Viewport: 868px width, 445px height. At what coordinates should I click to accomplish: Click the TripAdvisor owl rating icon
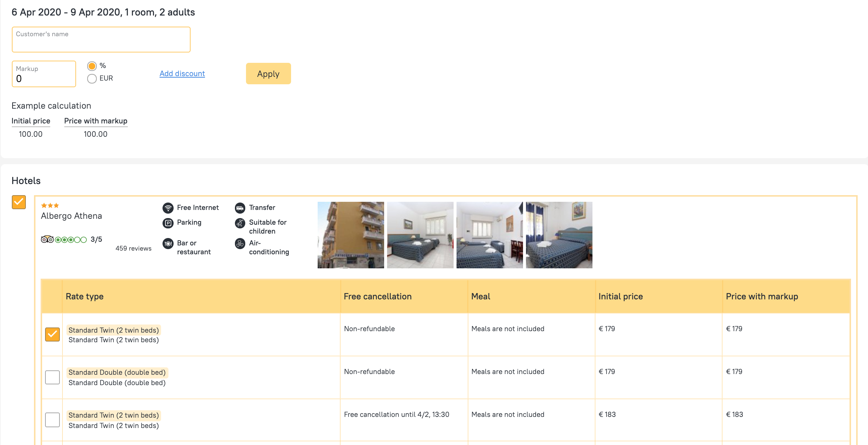(47, 240)
